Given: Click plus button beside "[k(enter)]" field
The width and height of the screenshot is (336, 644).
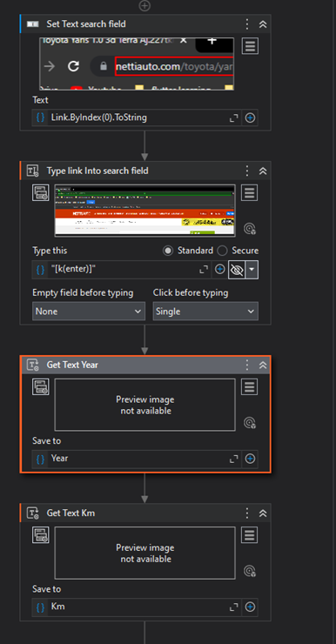Looking at the screenshot, I should click(220, 270).
